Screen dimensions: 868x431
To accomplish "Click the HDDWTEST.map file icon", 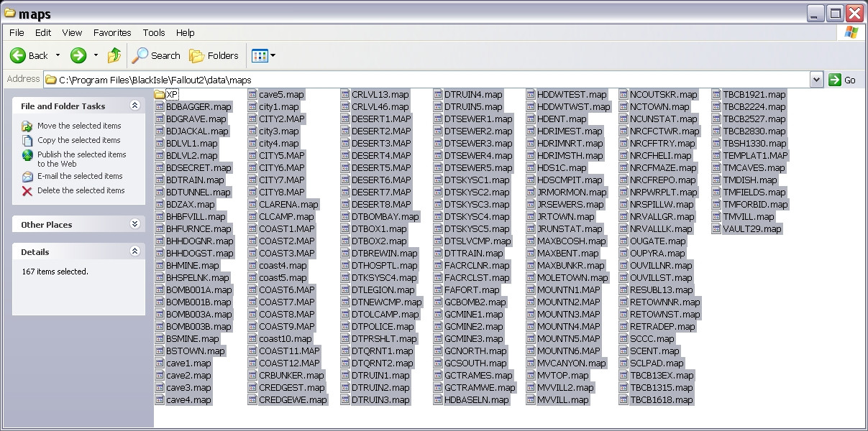I will [x=531, y=95].
